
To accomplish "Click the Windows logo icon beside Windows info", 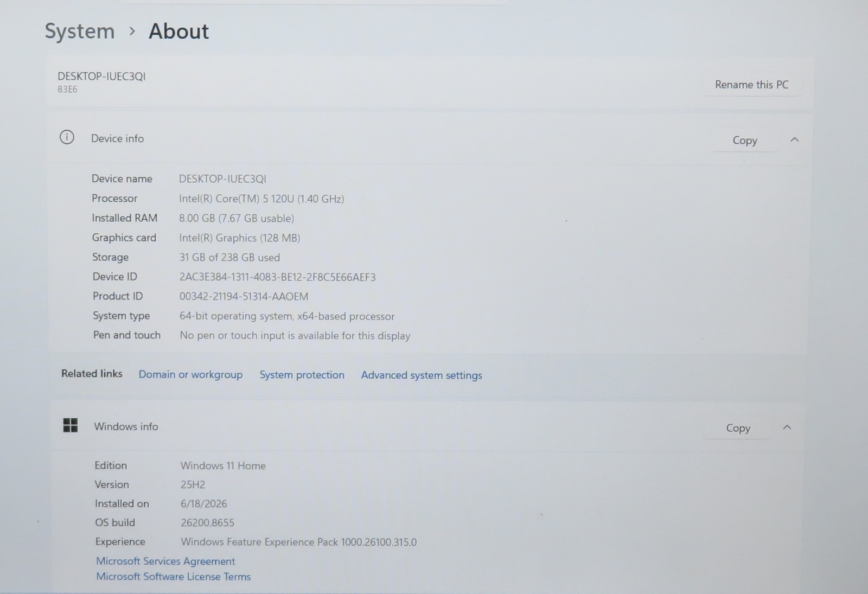I will click(x=71, y=425).
